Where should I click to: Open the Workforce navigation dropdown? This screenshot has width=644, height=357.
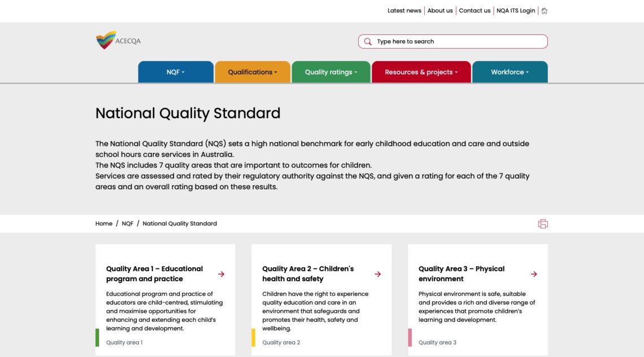[510, 72]
